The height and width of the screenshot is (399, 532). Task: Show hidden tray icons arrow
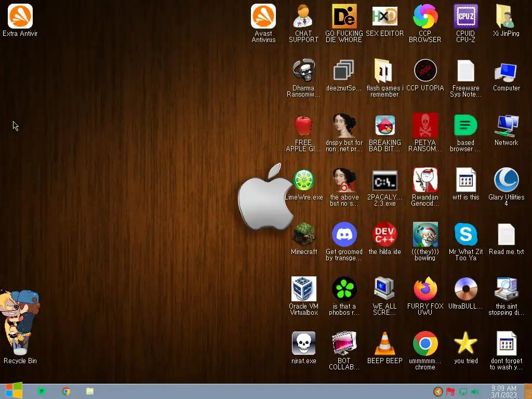[438, 392]
